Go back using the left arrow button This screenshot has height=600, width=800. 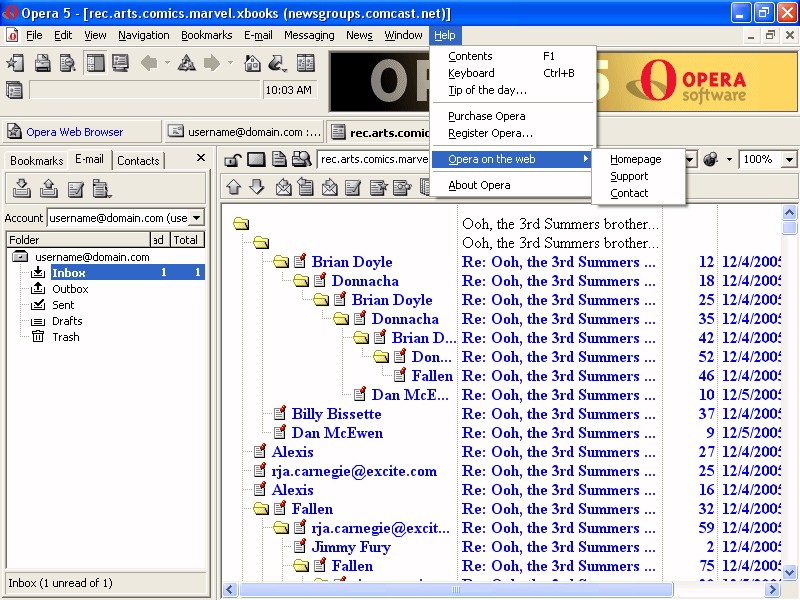point(149,63)
